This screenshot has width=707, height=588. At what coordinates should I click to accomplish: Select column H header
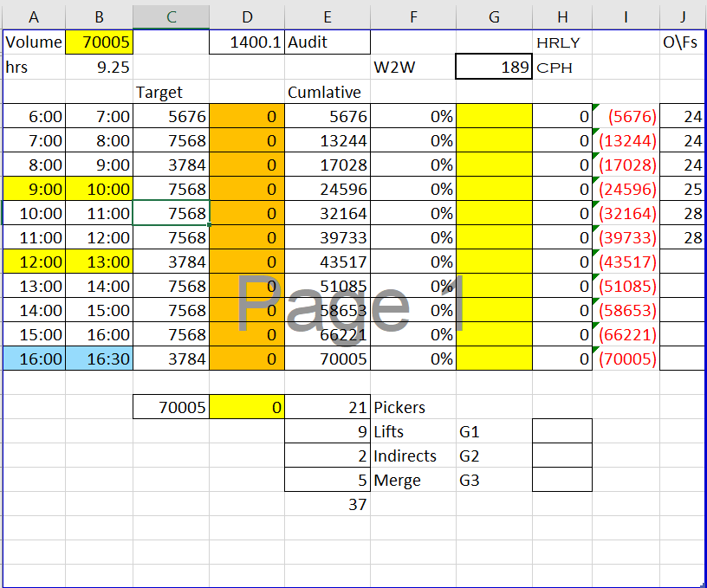pos(562,17)
